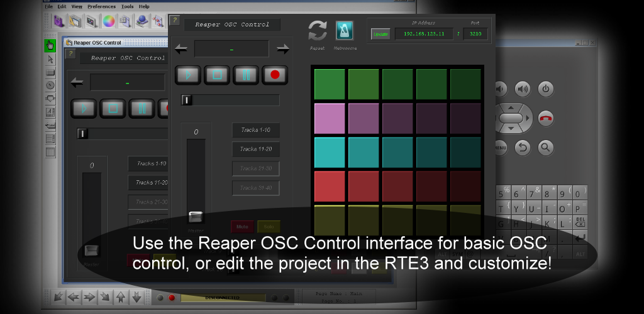Click the diagonal down-right arrow in bottom toolbar
The width and height of the screenshot is (644, 314).
click(105, 297)
